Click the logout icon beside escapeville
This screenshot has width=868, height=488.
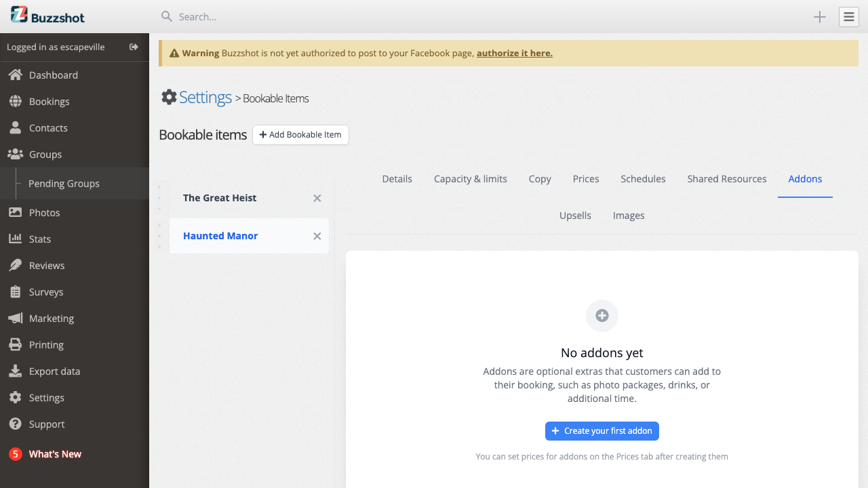pos(134,47)
